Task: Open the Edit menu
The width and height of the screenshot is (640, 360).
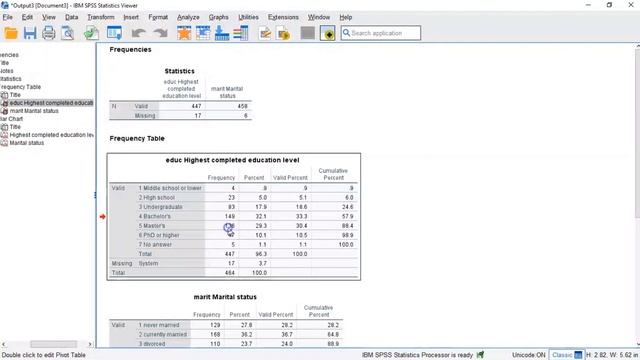Action: click(x=27, y=17)
